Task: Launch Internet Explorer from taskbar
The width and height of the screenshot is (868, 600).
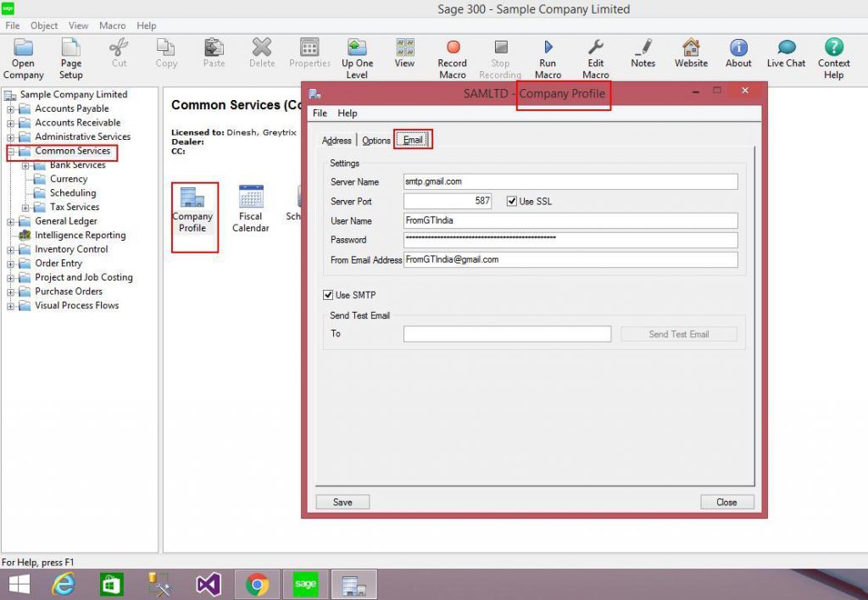Action: 63,585
